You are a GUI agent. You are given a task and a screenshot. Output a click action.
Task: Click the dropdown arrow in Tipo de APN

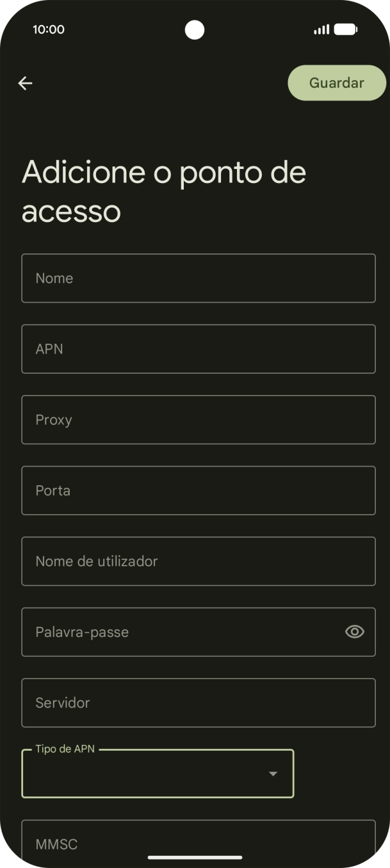pyautogui.click(x=273, y=774)
